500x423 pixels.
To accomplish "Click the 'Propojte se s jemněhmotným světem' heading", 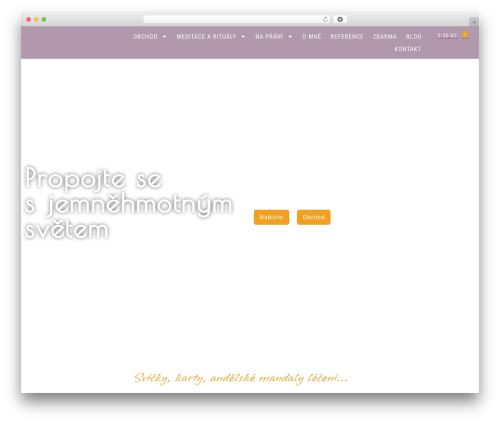I will coord(129,202).
